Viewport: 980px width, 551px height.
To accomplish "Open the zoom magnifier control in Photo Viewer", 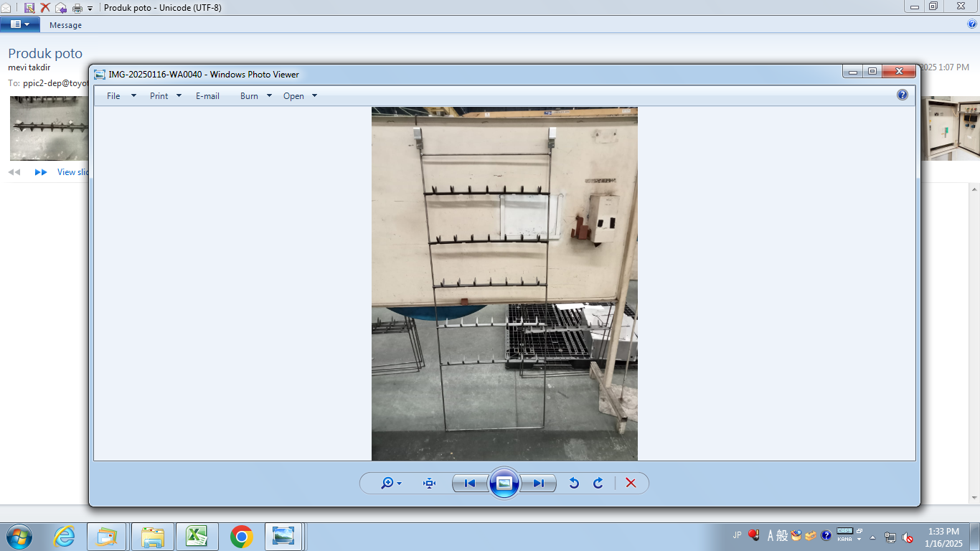I will [x=391, y=484].
